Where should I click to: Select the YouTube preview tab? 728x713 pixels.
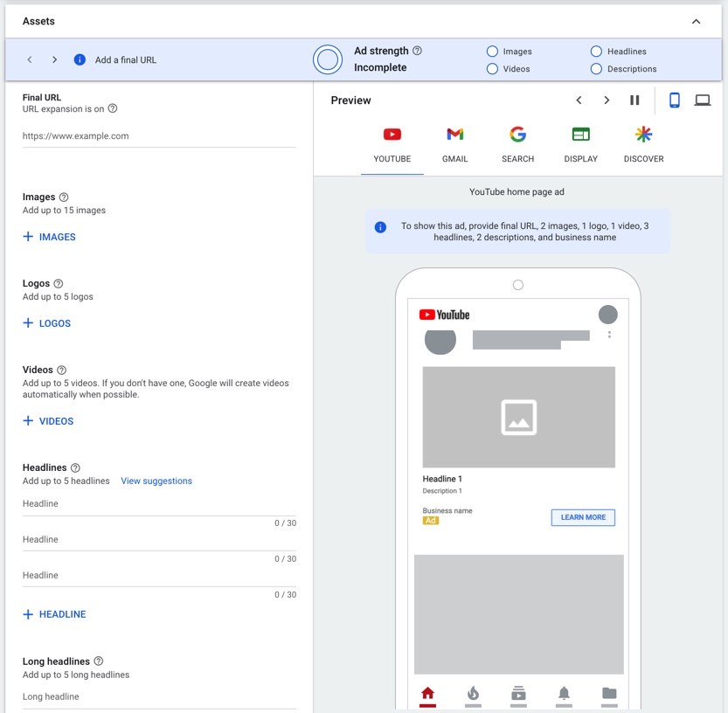392,145
